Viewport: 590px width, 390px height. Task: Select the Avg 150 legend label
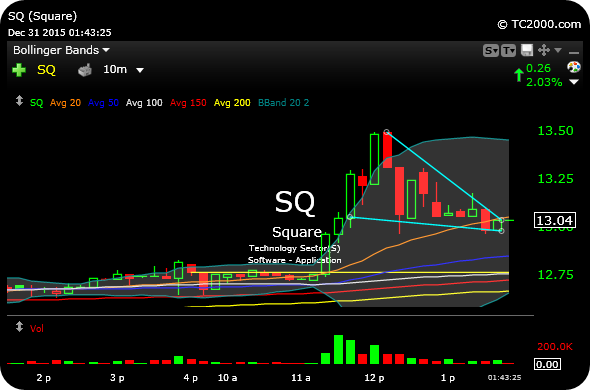[188, 103]
